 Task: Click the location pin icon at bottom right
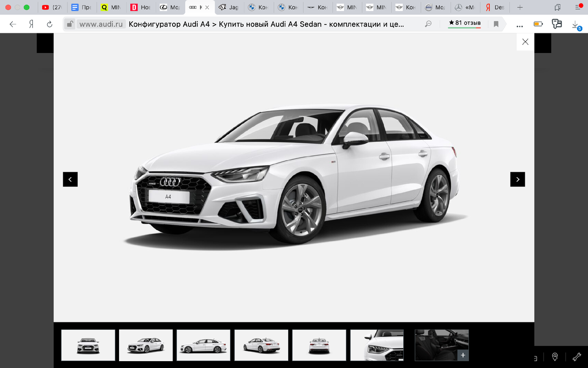coord(555,357)
